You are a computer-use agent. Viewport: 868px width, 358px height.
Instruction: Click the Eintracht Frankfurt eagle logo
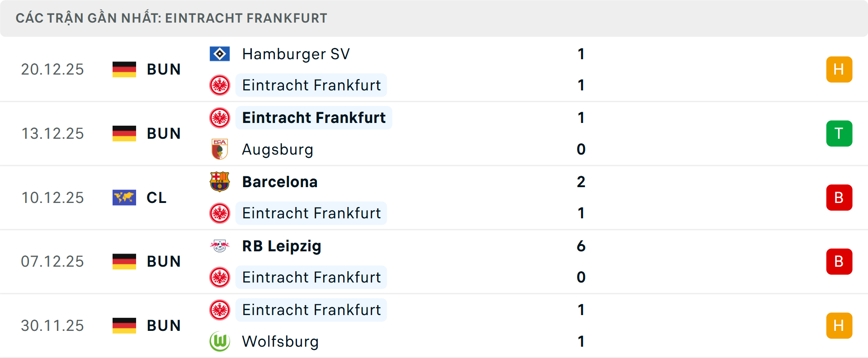coord(220,85)
